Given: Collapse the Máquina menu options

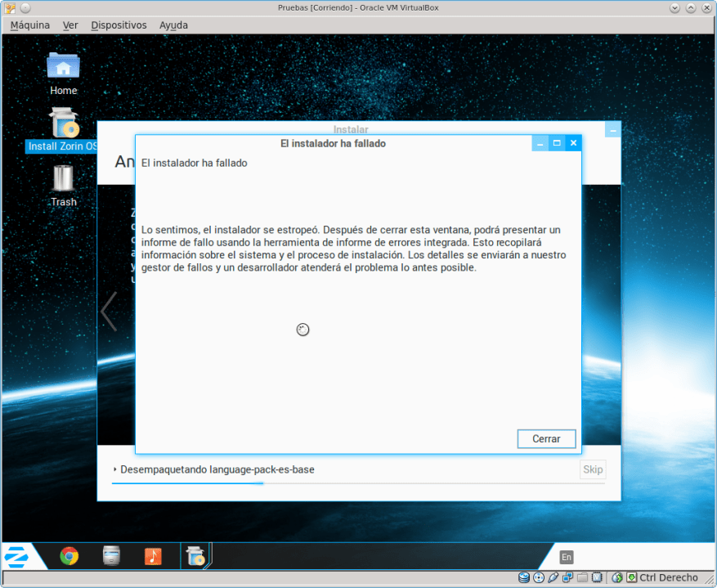Looking at the screenshot, I should 29,25.
